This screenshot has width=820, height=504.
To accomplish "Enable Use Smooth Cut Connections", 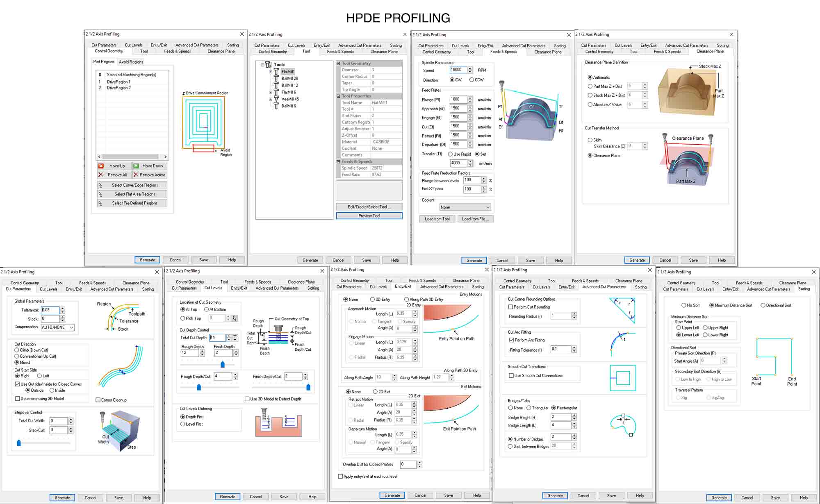I will [x=536, y=376].
